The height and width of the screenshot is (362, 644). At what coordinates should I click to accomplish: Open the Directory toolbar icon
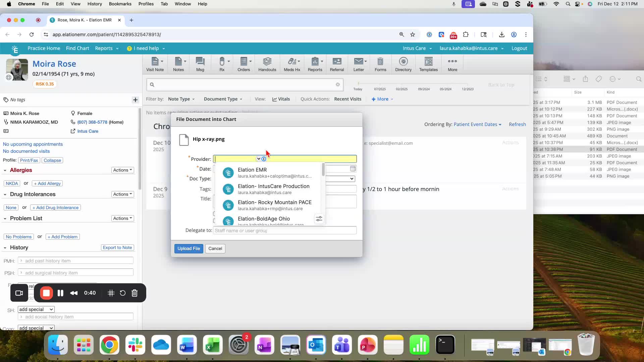click(404, 64)
